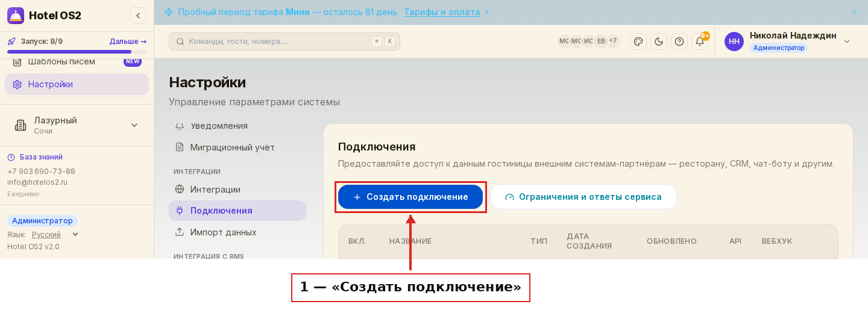Open the База знаний link
Screen dimensions: 868x316
(x=41, y=157)
